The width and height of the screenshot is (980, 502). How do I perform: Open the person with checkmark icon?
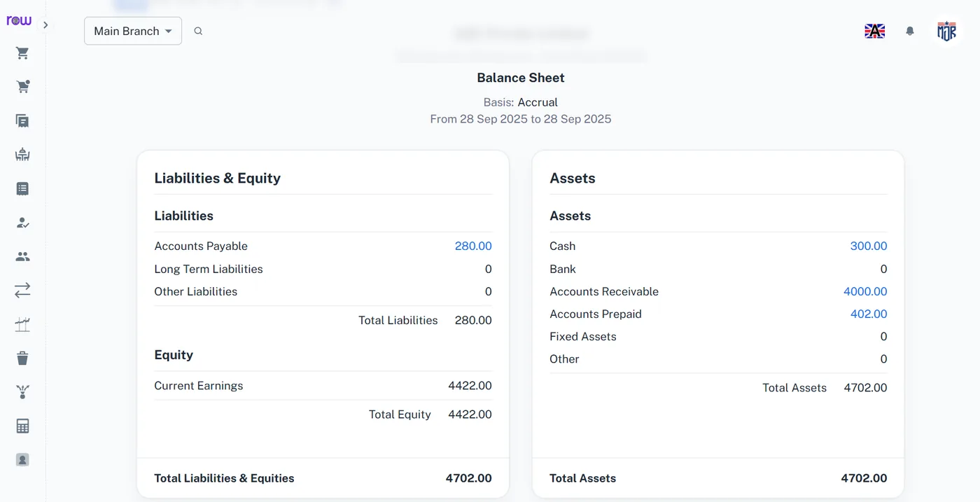22,223
